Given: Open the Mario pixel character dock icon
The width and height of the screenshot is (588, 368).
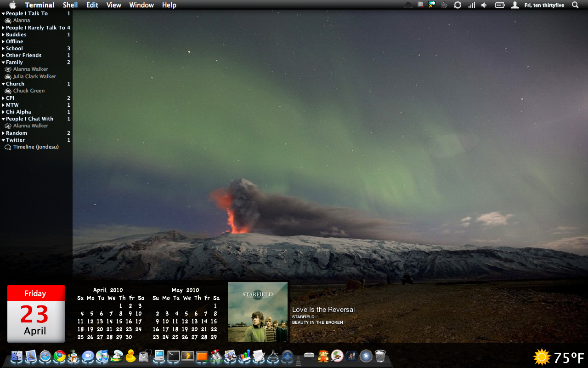Looking at the screenshot, I should tap(323, 356).
